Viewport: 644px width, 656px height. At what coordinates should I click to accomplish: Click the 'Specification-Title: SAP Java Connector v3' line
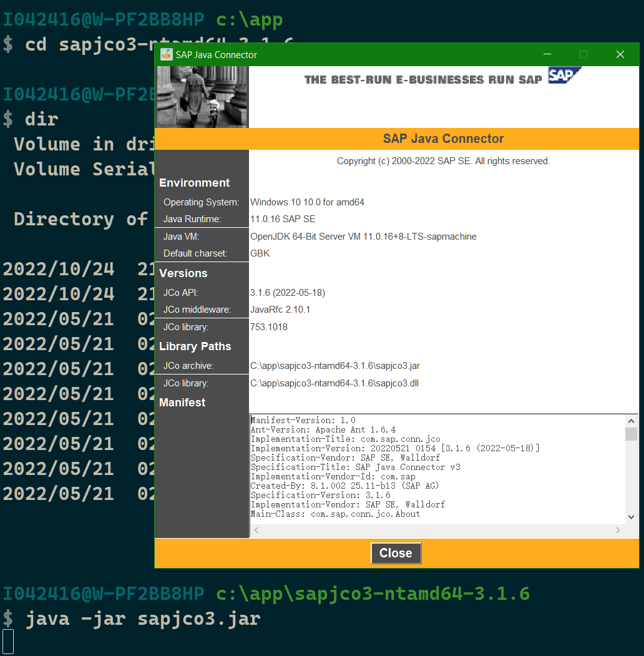[356, 467]
